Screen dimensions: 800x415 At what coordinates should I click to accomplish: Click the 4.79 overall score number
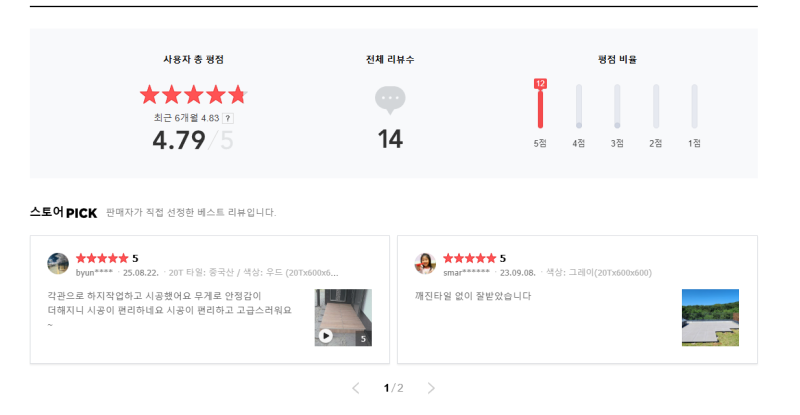pos(179,140)
